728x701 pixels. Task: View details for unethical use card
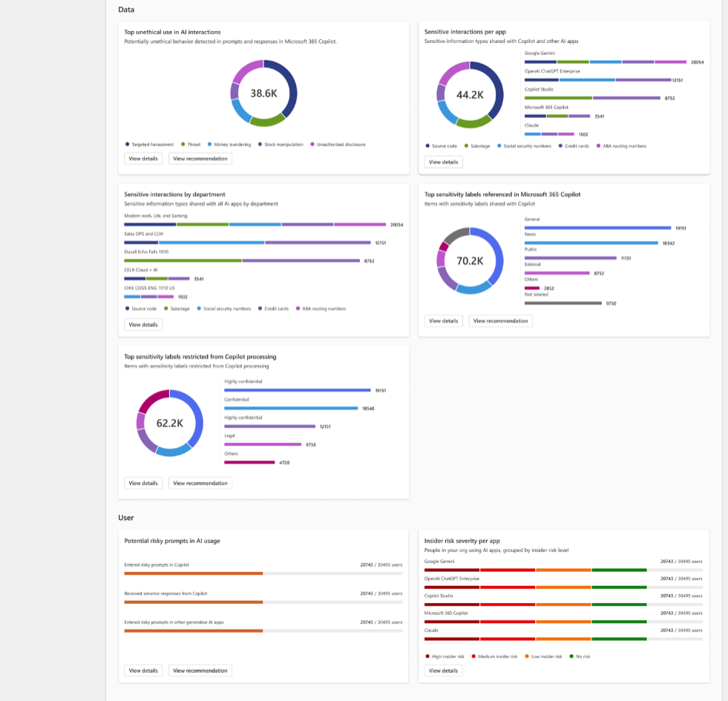(x=143, y=159)
